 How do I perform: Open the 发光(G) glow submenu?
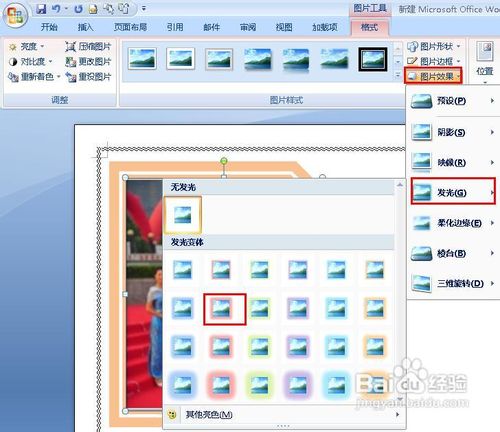(453, 191)
